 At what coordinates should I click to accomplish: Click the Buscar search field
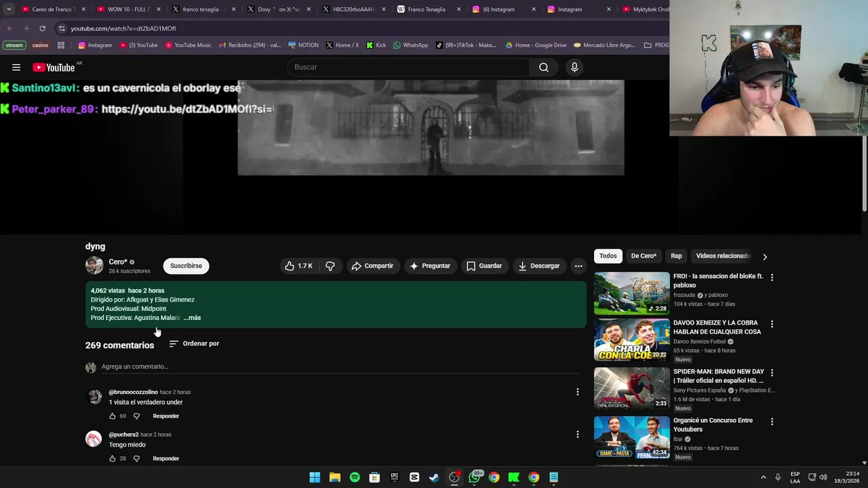pos(409,67)
